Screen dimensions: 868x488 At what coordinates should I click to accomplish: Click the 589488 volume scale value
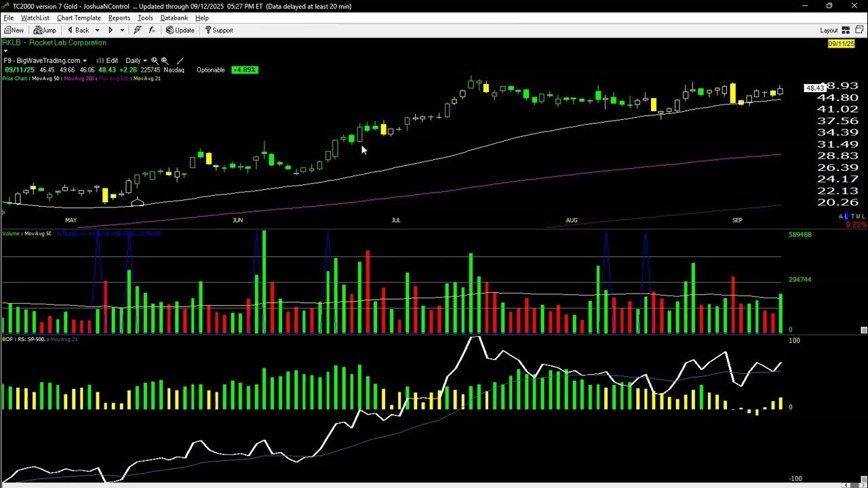click(800, 235)
